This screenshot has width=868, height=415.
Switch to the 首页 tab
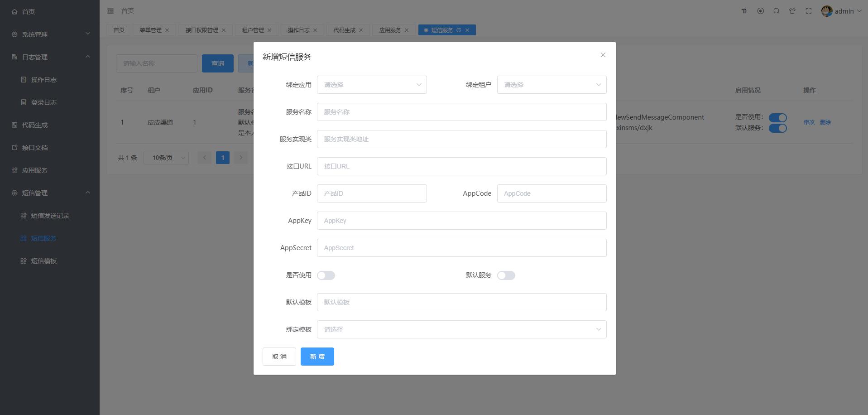119,30
